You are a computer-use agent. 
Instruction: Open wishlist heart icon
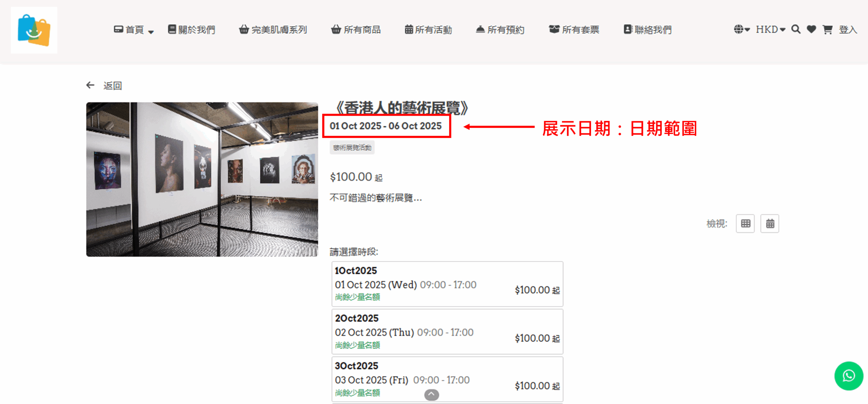pos(811,29)
